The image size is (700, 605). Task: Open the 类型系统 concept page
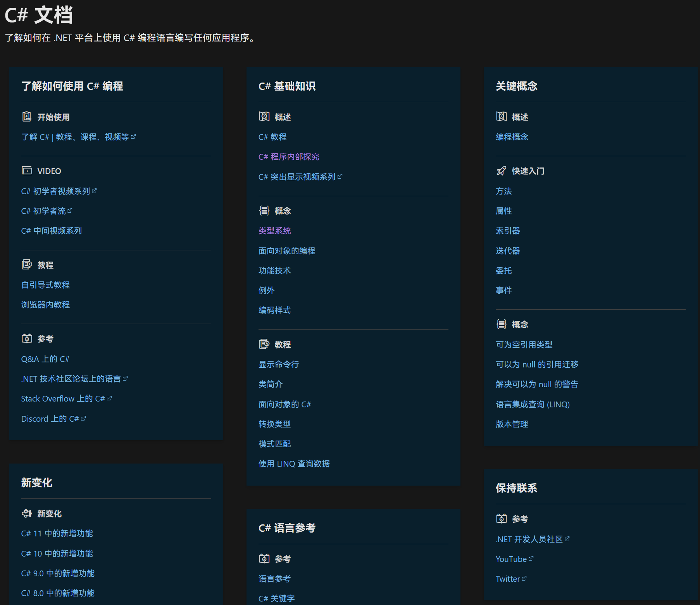click(x=274, y=231)
